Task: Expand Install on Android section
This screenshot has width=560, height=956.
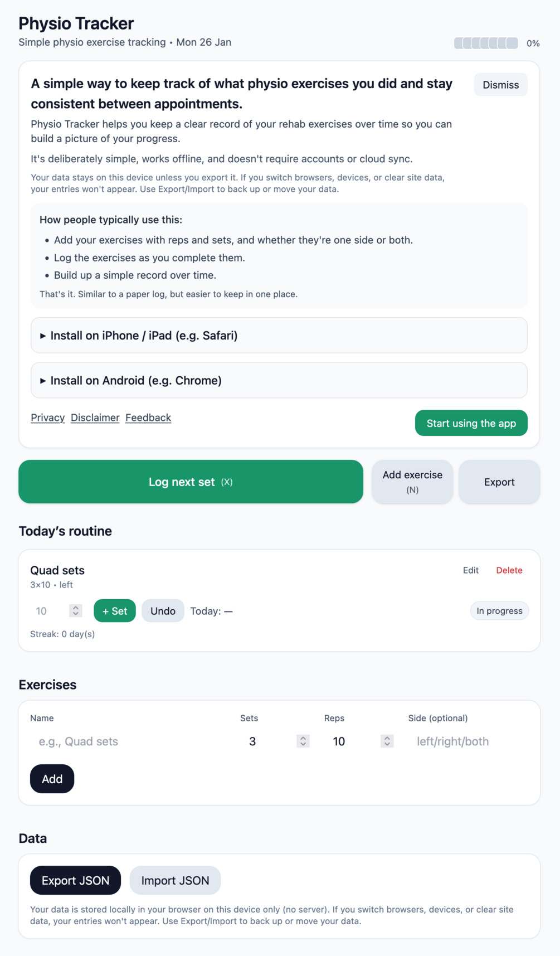Action: pos(136,380)
